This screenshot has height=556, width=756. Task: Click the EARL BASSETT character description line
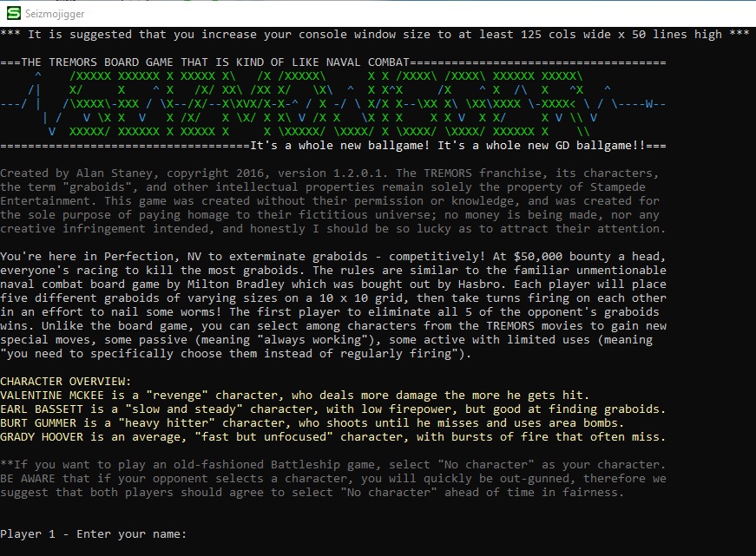pyautogui.click(x=332, y=409)
